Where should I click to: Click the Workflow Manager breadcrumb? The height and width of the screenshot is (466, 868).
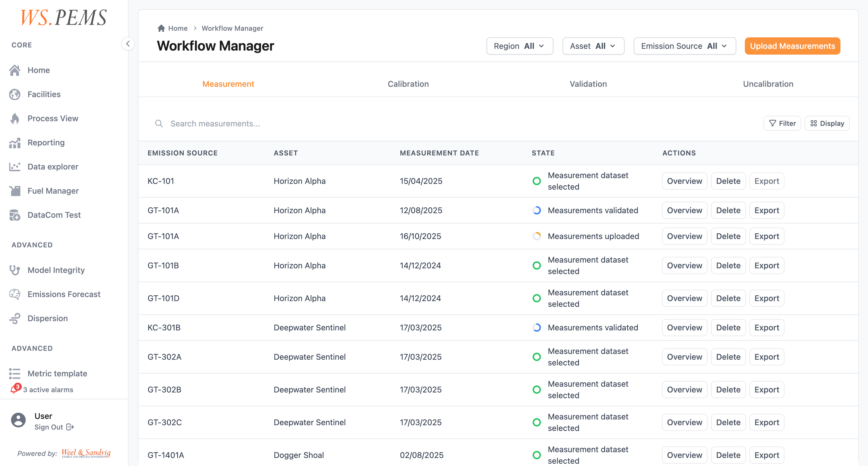(232, 28)
